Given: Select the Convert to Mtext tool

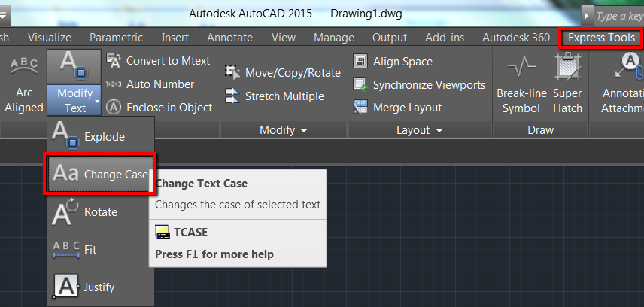Looking at the screenshot, I should [x=159, y=61].
